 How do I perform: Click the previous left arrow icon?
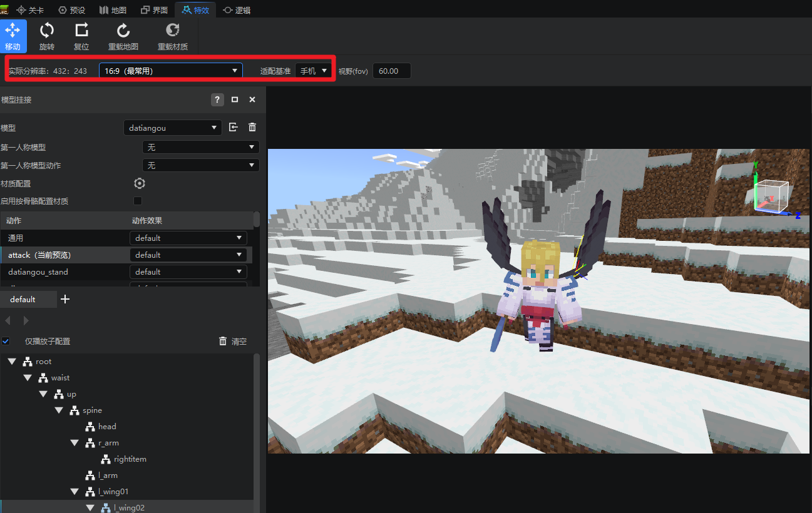tap(8, 320)
